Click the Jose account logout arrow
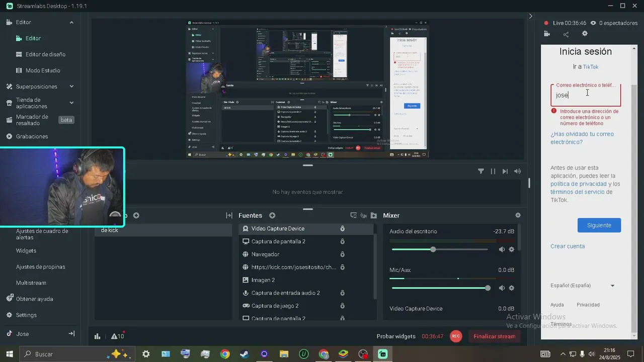Image resolution: width=644 pixels, height=362 pixels. pyautogui.click(x=71, y=334)
